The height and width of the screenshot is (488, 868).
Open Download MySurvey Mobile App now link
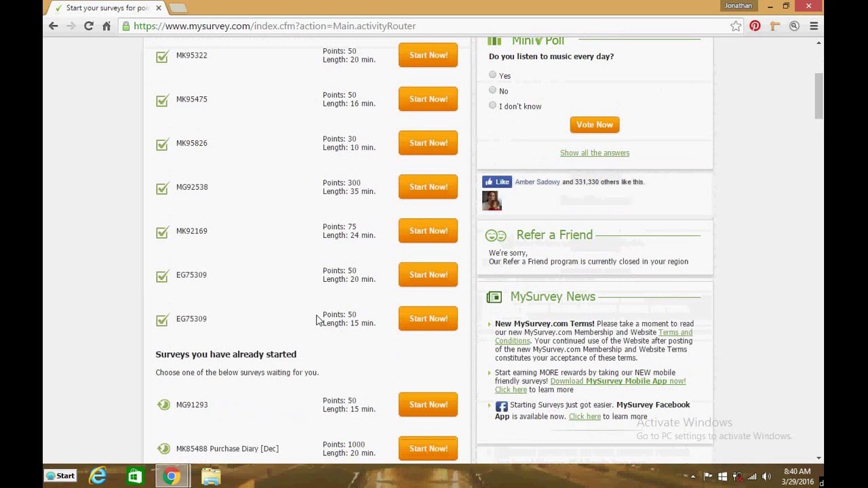click(x=618, y=381)
